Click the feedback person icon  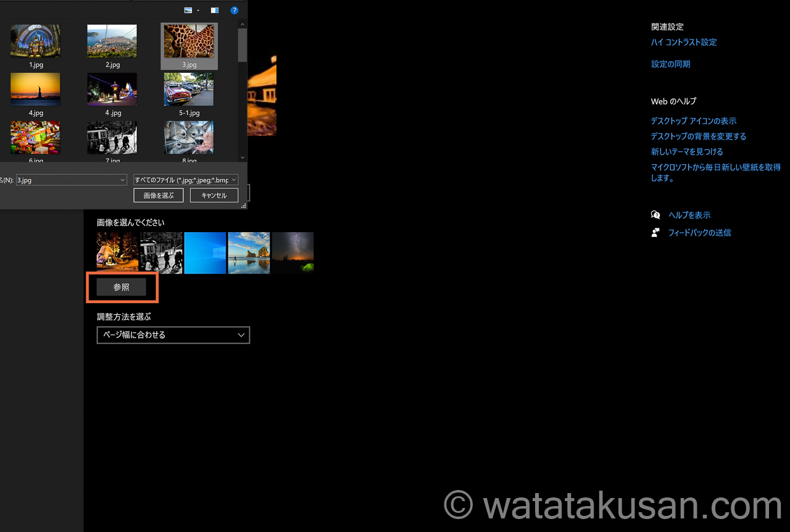pos(655,233)
